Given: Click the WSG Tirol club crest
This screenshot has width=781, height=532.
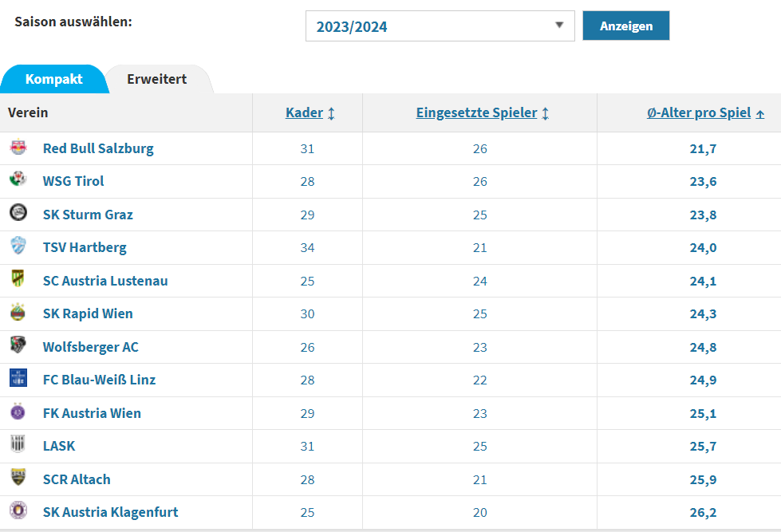Looking at the screenshot, I should coord(18,179).
